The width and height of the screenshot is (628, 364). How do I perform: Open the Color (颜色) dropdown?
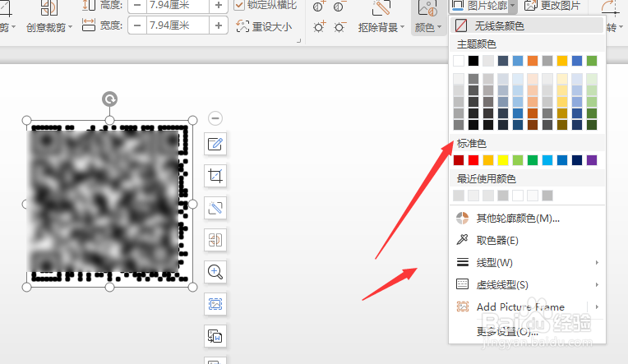[427, 27]
